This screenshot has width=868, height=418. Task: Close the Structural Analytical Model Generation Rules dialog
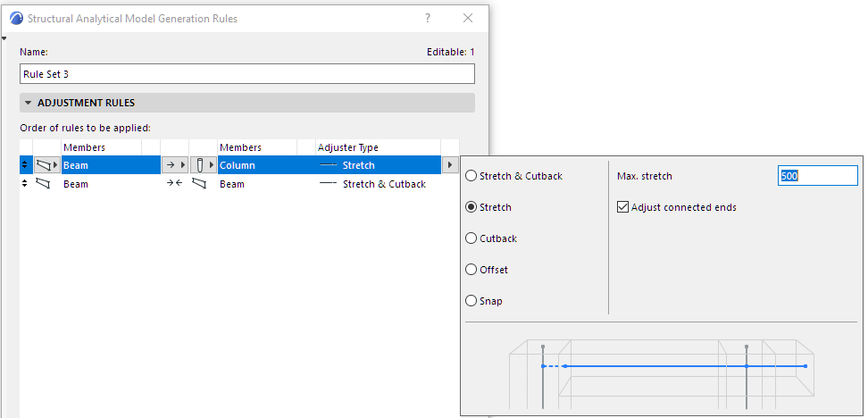click(x=468, y=18)
